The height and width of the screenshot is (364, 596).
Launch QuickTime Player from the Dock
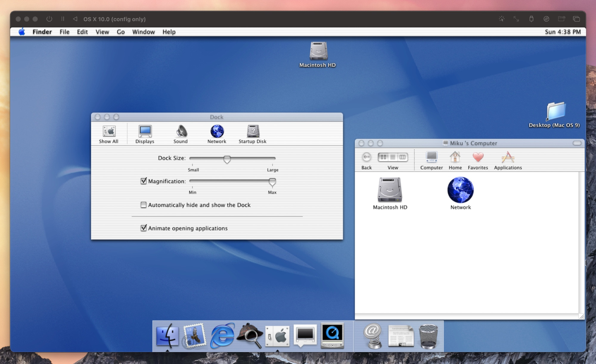[333, 336]
